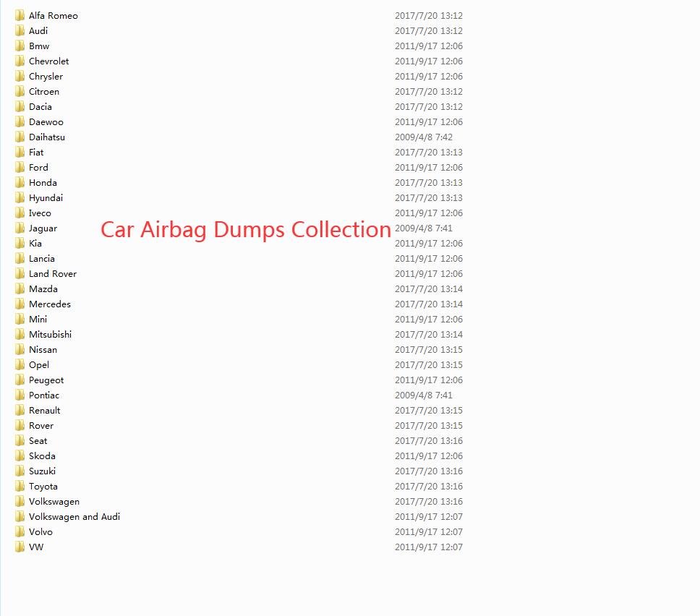
Task: Click the Mazda folder icon
Action: (x=20, y=288)
